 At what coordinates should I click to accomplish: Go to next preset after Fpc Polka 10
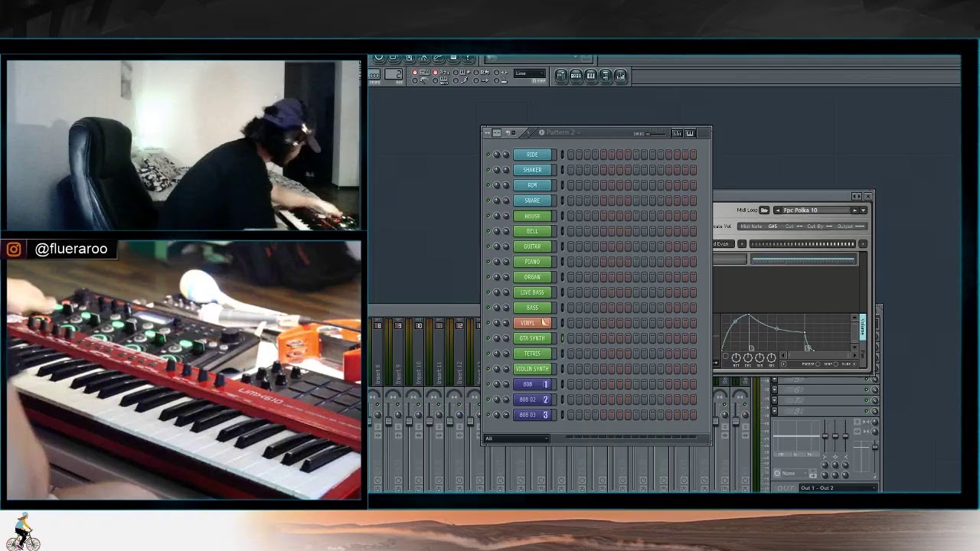tap(855, 210)
